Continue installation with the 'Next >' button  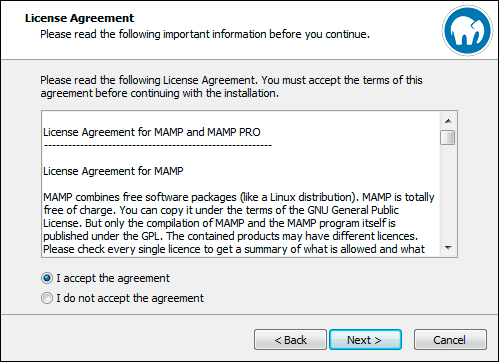365,340
